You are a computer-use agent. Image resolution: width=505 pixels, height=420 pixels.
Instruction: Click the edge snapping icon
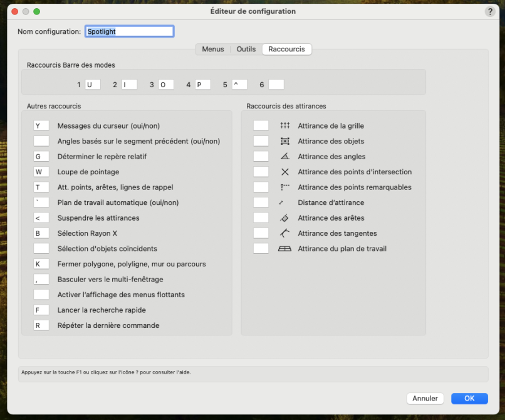pos(284,218)
